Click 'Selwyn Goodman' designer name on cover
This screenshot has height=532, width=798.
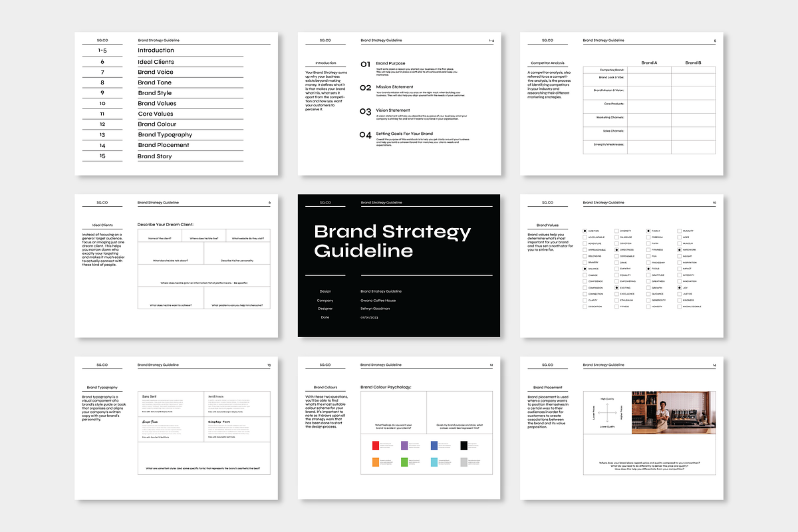coord(375,309)
